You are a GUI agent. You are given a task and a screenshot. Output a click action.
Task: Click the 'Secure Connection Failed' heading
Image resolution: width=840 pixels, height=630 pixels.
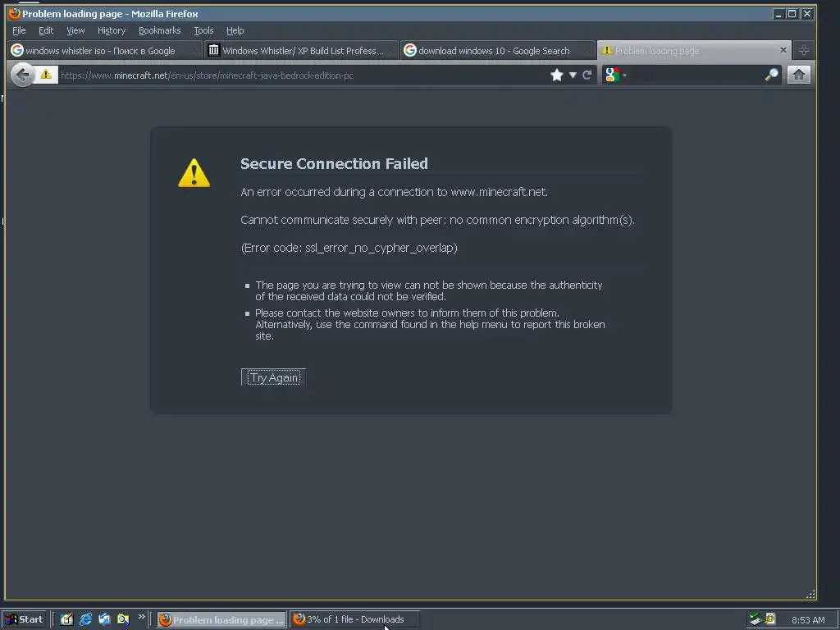334,163
